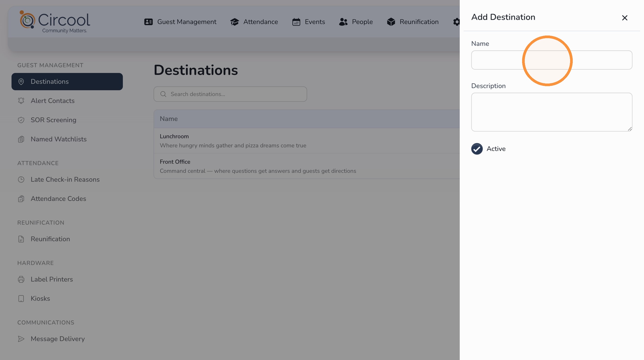The width and height of the screenshot is (644, 360).
Task: Click the Attendance graduation cap icon
Action: tap(234, 22)
